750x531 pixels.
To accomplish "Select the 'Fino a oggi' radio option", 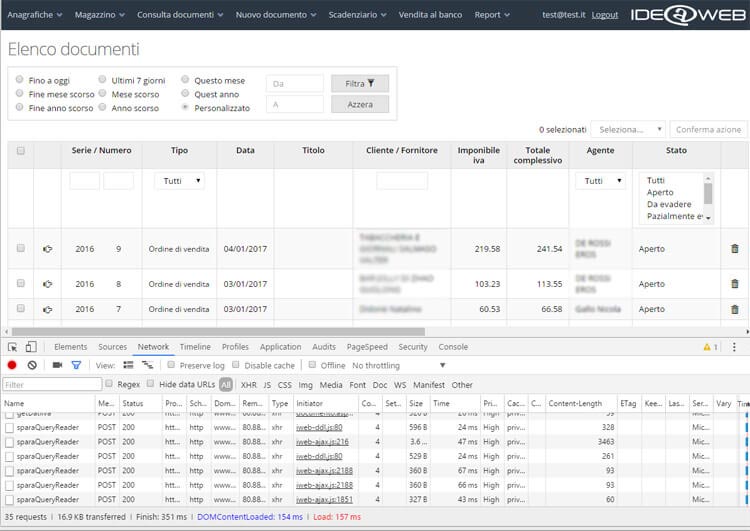I will click(x=20, y=79).
